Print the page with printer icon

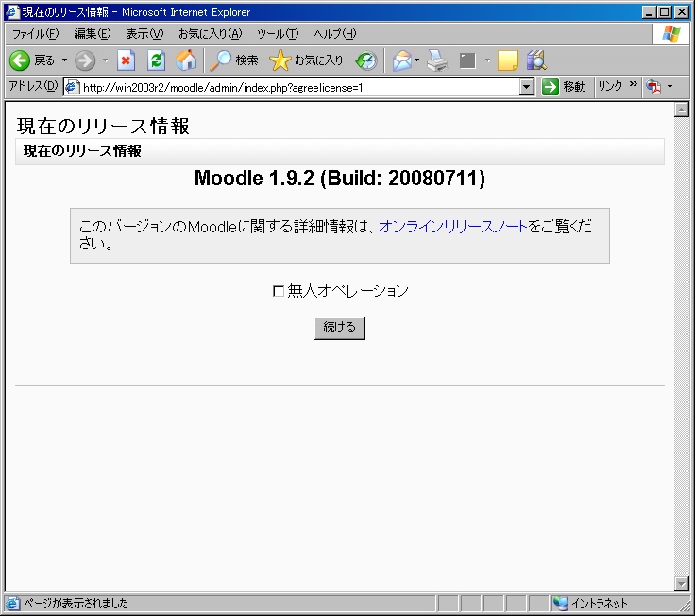point(437,60)
